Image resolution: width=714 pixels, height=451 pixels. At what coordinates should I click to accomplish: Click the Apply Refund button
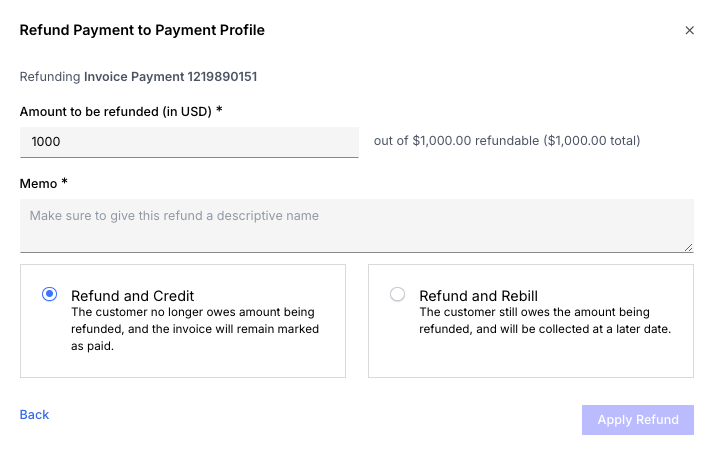coord(638,420)
